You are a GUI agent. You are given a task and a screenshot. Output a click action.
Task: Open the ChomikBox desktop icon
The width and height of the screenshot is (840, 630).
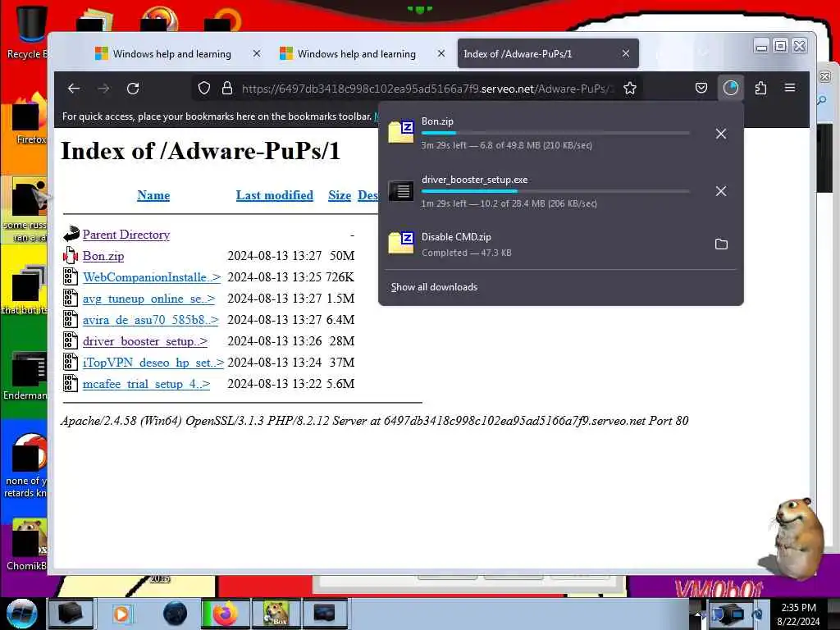(x=28, y=544)
